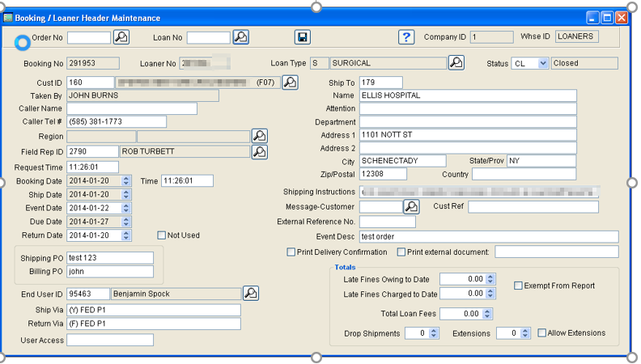
Task: Click the Order No search magnifier icon
Action: pyautogui.click(x=121, y=37)
